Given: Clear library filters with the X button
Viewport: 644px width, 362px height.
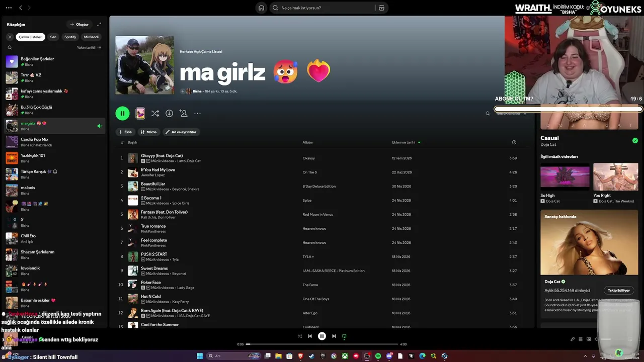Looking at the screenshot, I should coord(10,37).
